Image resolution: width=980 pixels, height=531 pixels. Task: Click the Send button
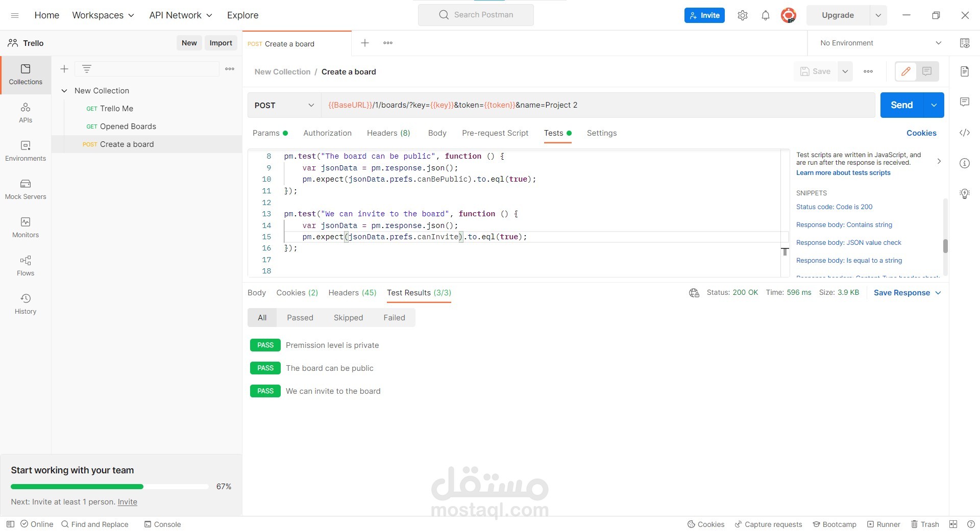[x=902, y=105]
